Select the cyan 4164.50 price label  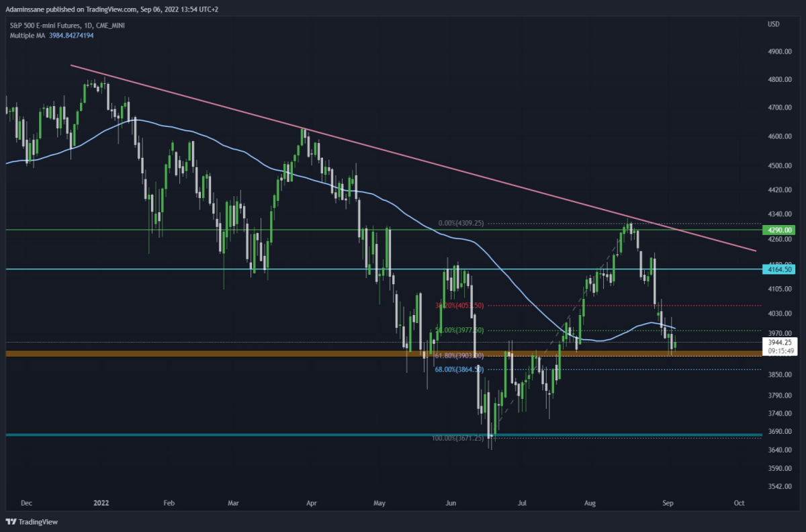point(778,269)
